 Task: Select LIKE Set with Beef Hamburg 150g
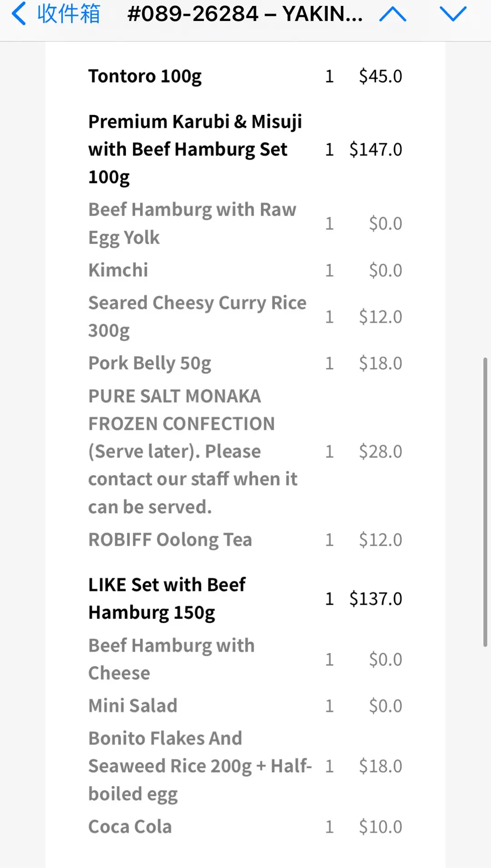(167, 598)
